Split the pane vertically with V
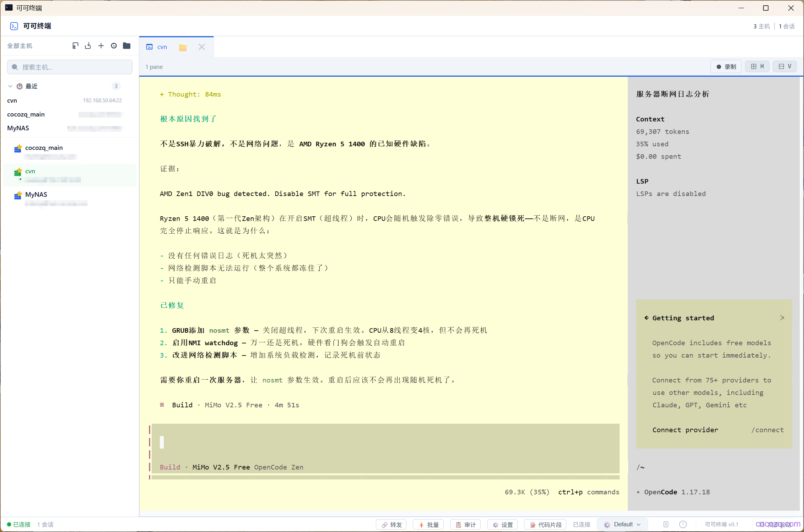Image resolution: width=804 pixels, height=532 pixels. tap(785, 66)
